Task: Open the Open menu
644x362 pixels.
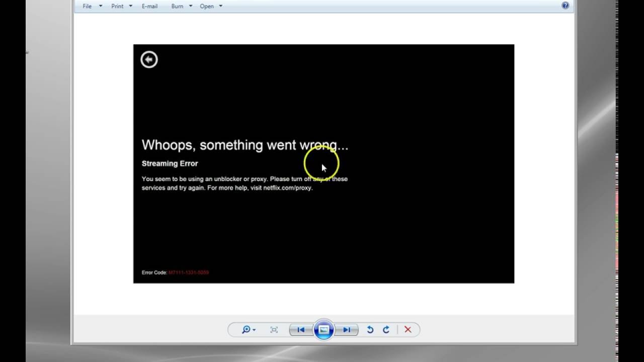Action: tap(207, 6)
